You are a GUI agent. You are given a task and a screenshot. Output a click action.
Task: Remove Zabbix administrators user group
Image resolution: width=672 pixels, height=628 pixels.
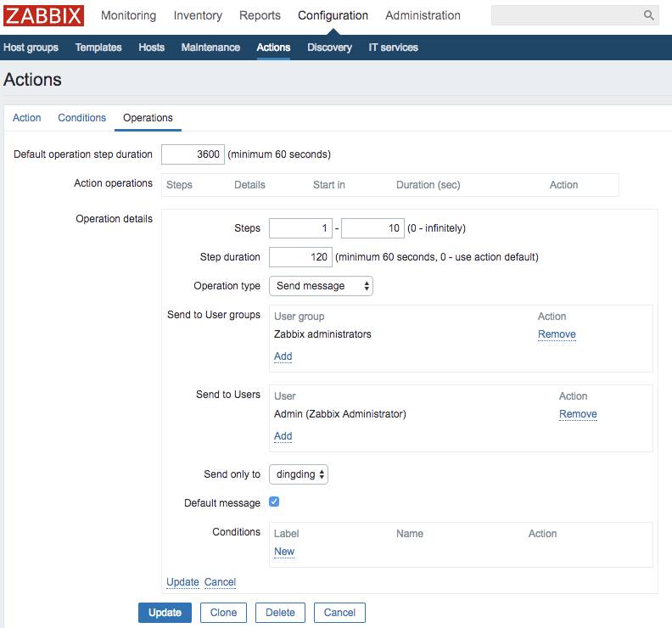(557, 334)
